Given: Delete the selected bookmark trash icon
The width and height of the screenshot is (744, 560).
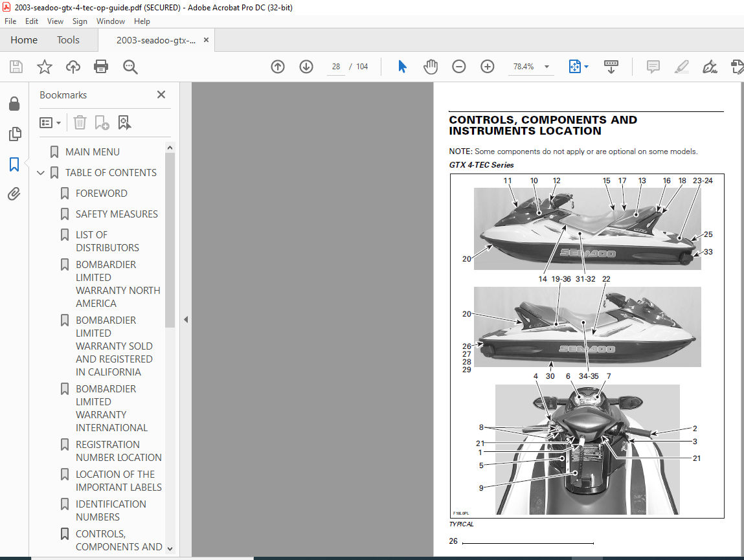Looking at the screenshot, I should 80,123.
